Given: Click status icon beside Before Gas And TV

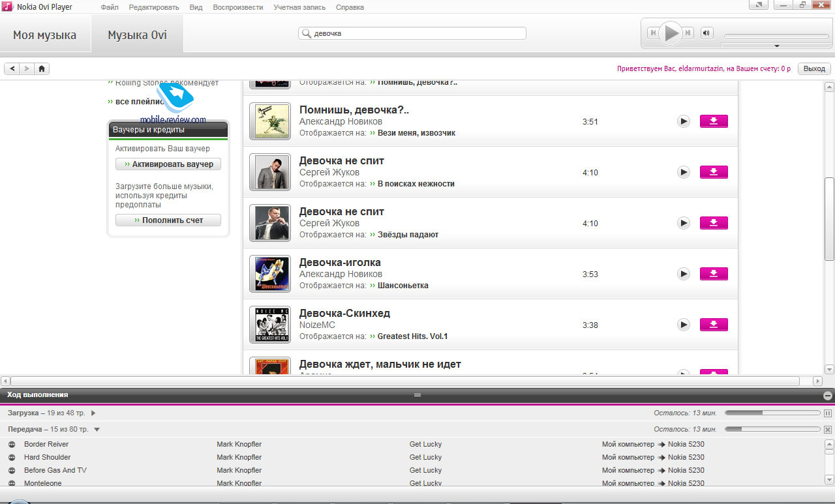Looking at the screenshot, I should (x=12, y=470).
